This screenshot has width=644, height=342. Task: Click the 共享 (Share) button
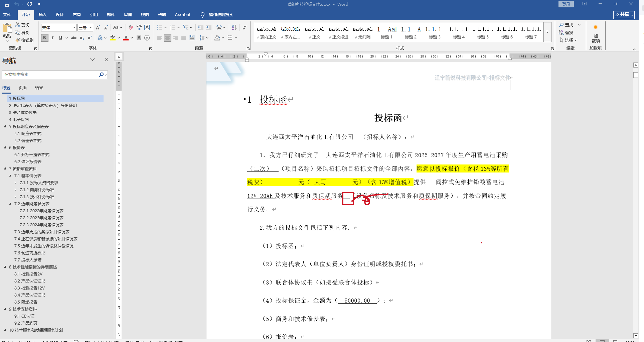[x=624, y=15]
